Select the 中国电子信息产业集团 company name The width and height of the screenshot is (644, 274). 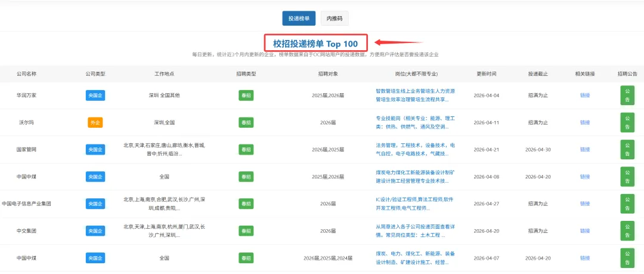(x=26, y=204)
